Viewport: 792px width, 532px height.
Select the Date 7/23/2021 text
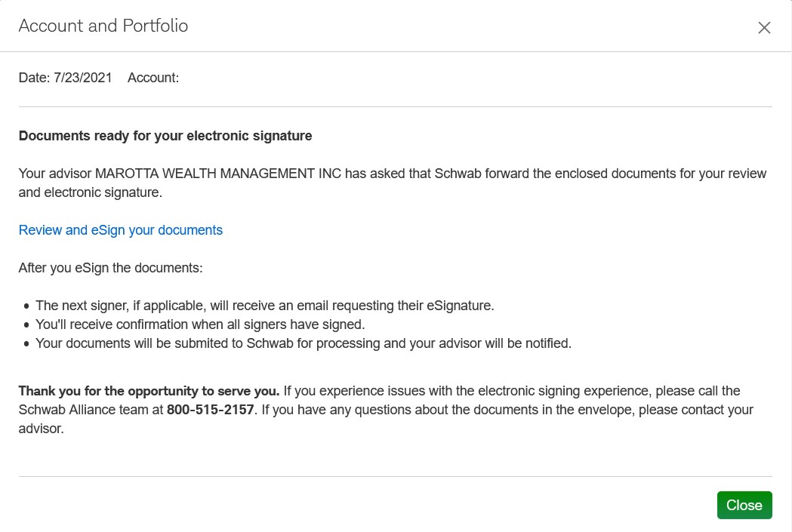pos(65,77)
